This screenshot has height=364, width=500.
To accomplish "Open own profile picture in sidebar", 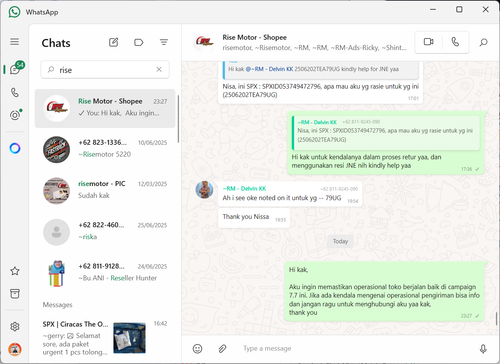I will tap(15, 349).
